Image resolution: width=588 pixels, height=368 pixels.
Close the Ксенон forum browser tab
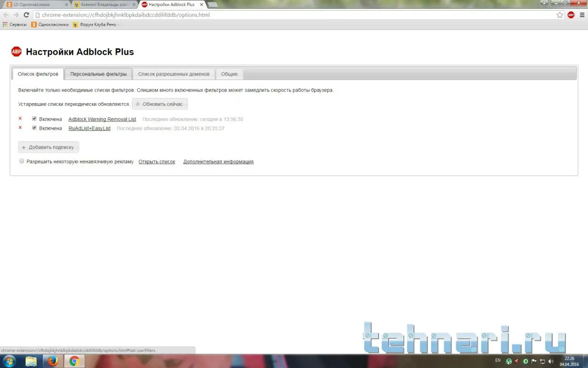pos(134,5)
